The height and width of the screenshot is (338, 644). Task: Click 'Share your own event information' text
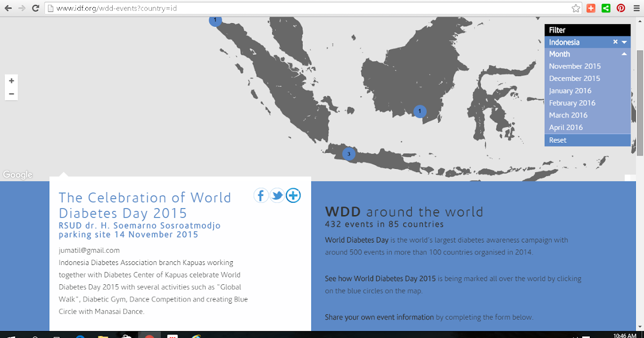(x=379, y=317)
